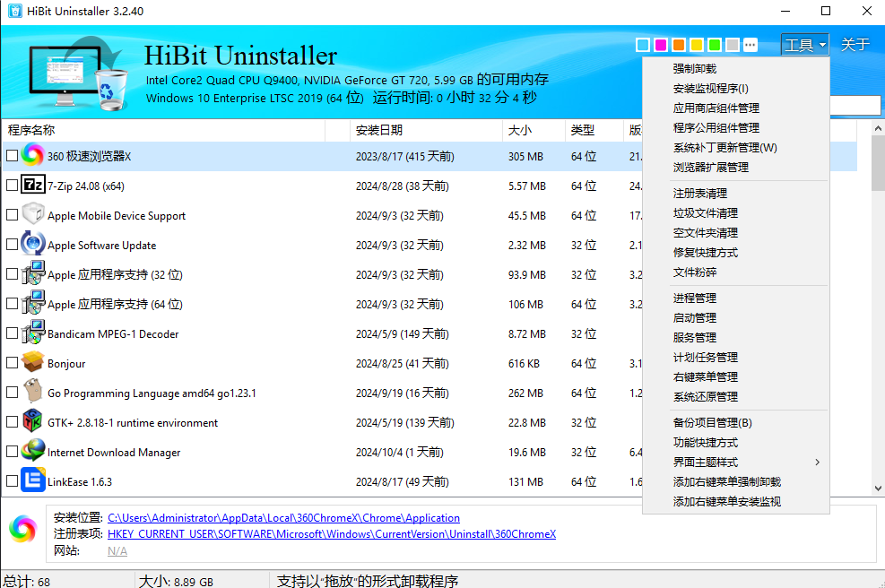Click the Apple 应用程序支持 (64 位) icon
Viewport: 885px width, 588px height.
33,303
